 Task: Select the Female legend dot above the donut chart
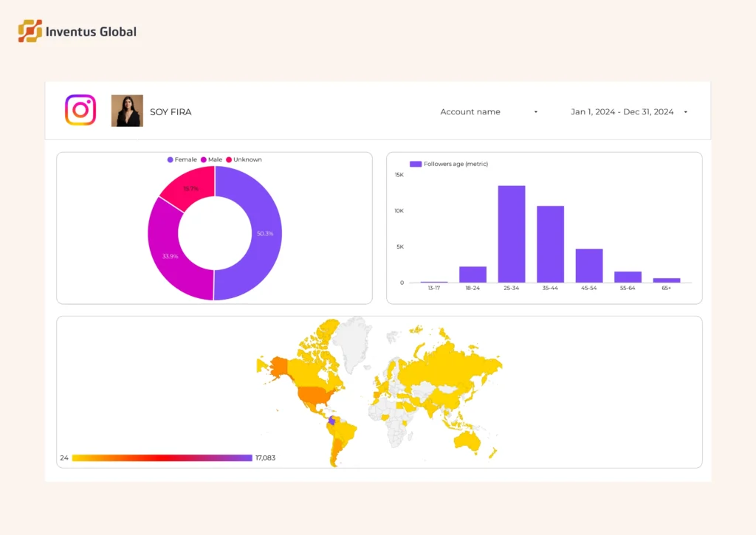click(171, 159)
